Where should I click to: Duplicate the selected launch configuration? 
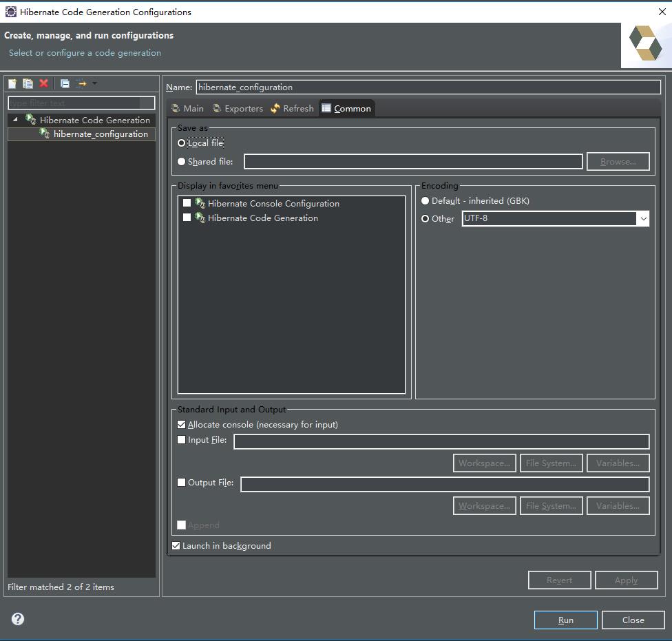28,83
